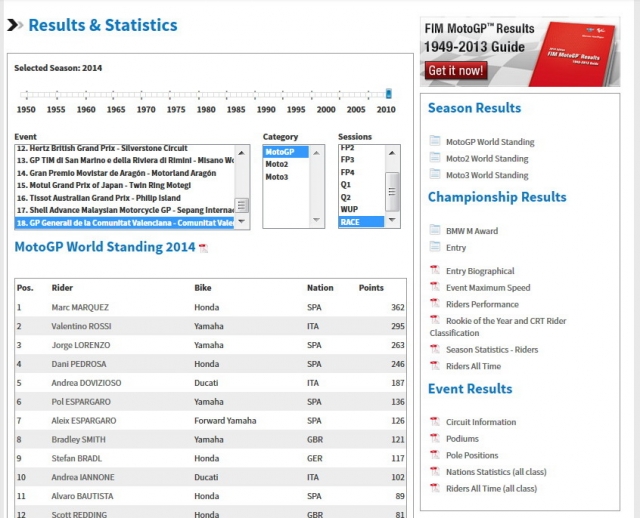This screenshot has height=518, width=640.
Task: Open BMW M Award results
Action: (x=472, y=231)
